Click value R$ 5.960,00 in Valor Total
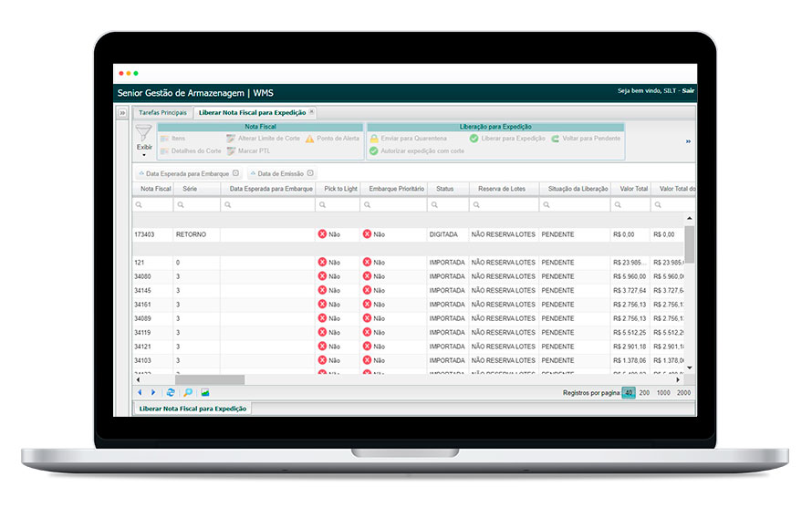Viewport: 812px width, 518px height. 630,276
